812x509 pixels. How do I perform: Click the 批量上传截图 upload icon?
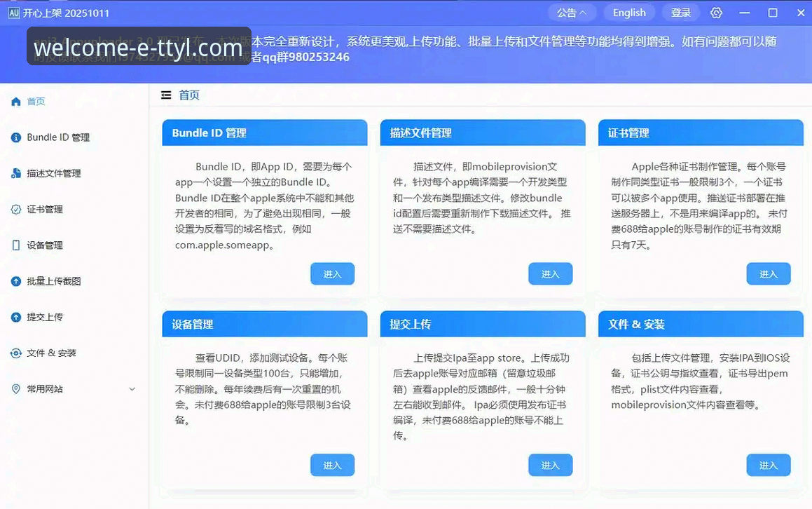(x=15, y=280)
